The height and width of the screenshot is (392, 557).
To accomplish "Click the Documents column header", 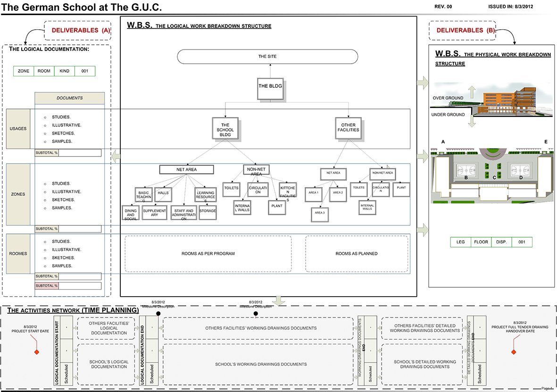I will coord(69,98).
